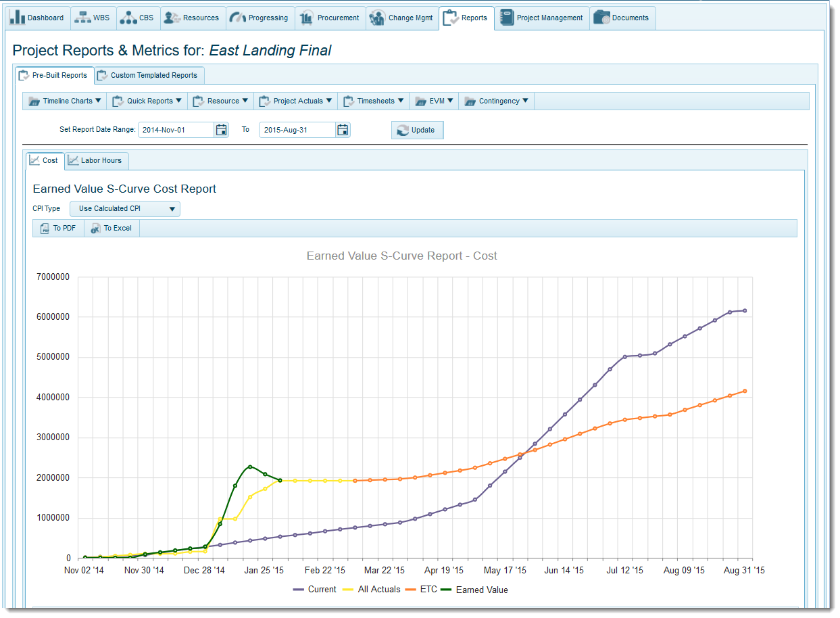Open the end date calendar picker

coord(343,130)
